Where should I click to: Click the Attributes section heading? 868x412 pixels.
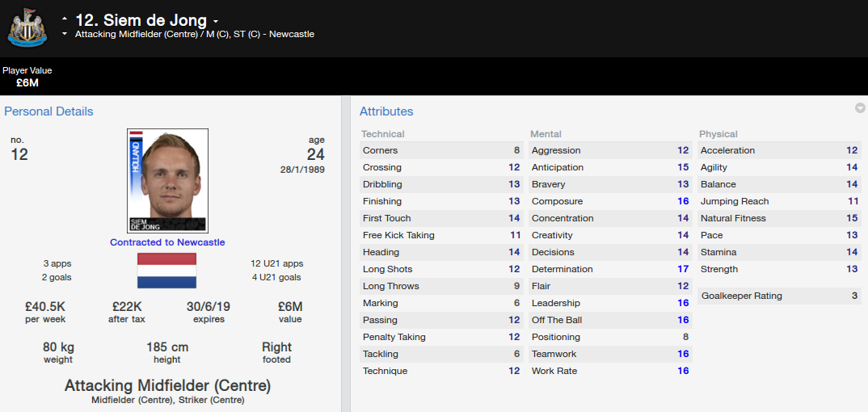(386, 111)
